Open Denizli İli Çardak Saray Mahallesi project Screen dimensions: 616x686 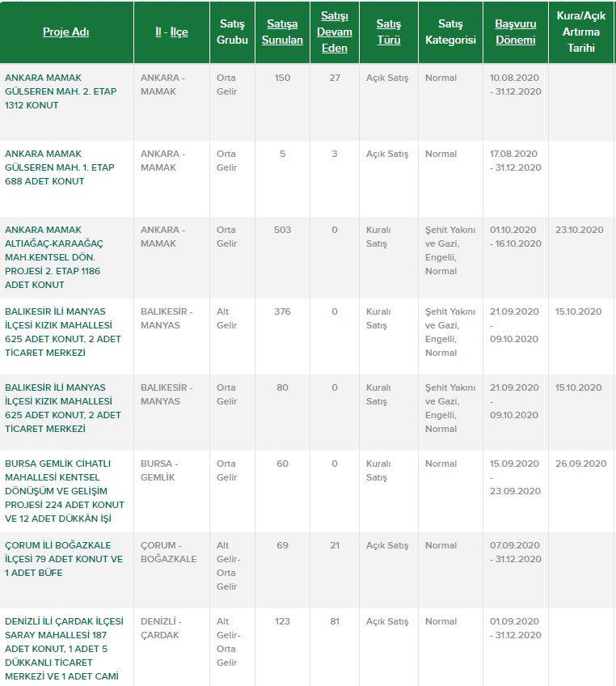(x=65, y=649)
